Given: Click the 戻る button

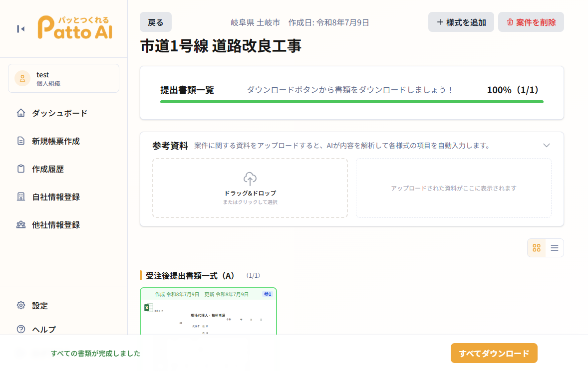Looking at the screenshot, I should point(156,22).
